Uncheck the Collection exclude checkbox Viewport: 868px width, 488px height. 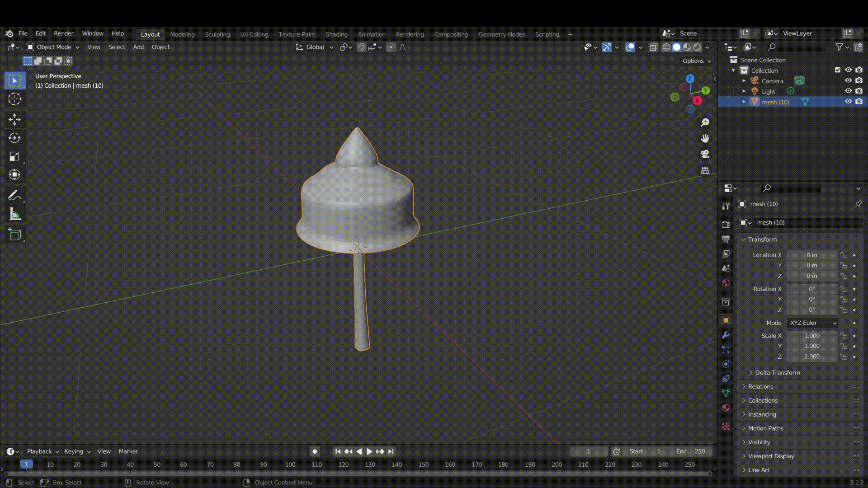click(837, 70)
